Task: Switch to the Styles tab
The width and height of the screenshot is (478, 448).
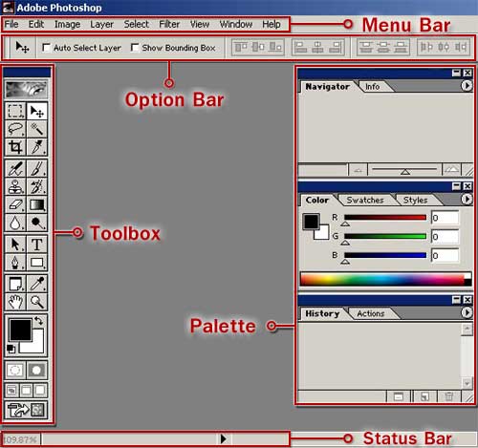Action: [x=415, y=200]
